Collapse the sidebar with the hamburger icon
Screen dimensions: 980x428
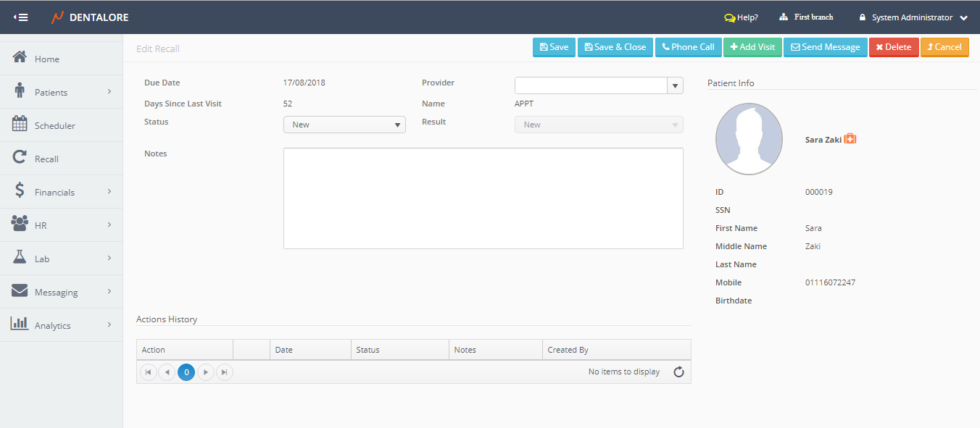(x=21, y=17)
